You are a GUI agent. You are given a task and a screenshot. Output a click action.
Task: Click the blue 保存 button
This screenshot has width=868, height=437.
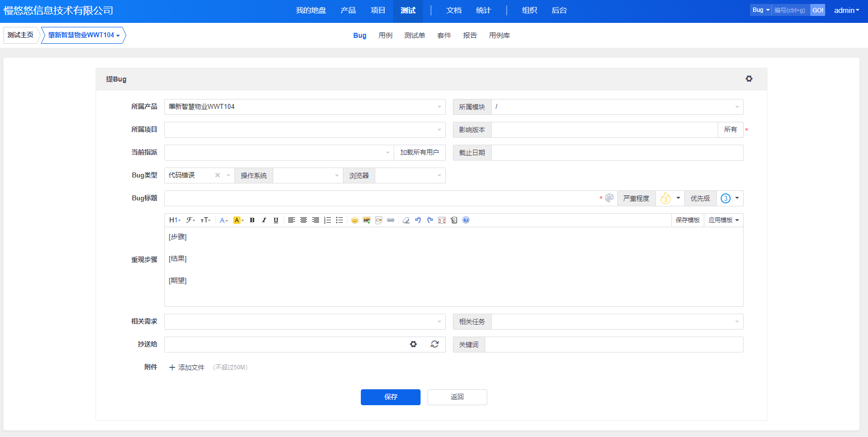point(390,397)
